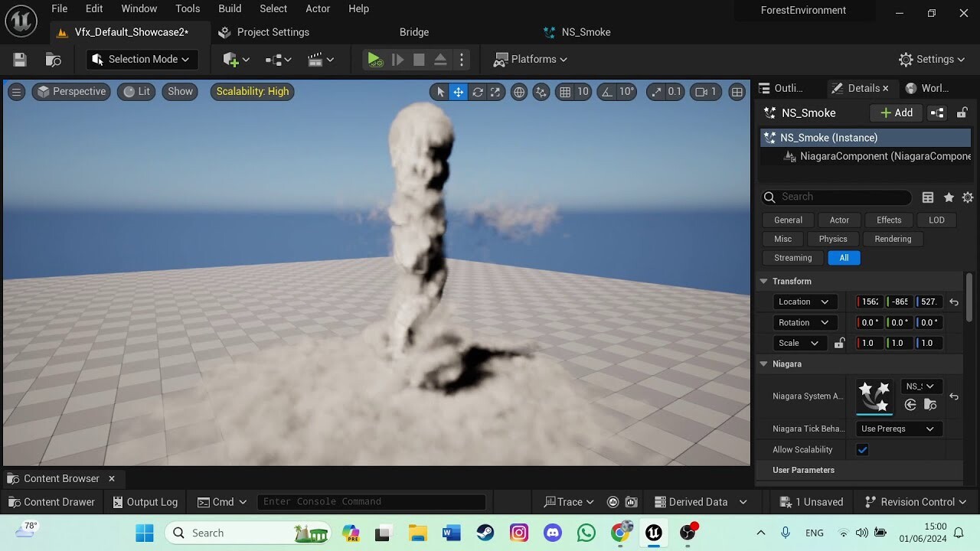Click the Add button in the Details panel
Viewport: 980px width, 551px height.
coord(895,112)
